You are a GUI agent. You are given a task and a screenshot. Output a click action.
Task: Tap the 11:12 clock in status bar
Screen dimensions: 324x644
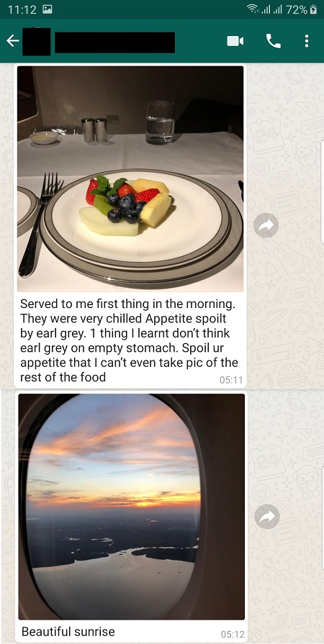[22, 9]
